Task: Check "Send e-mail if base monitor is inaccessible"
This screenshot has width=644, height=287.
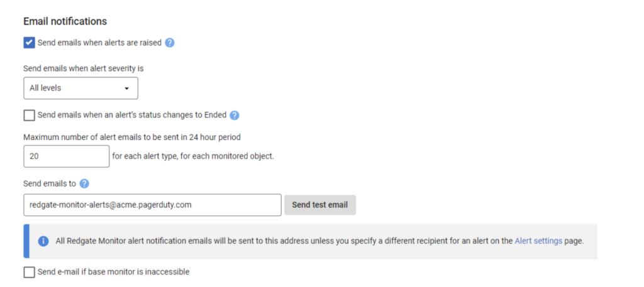Action: click(x=29, y=272)
